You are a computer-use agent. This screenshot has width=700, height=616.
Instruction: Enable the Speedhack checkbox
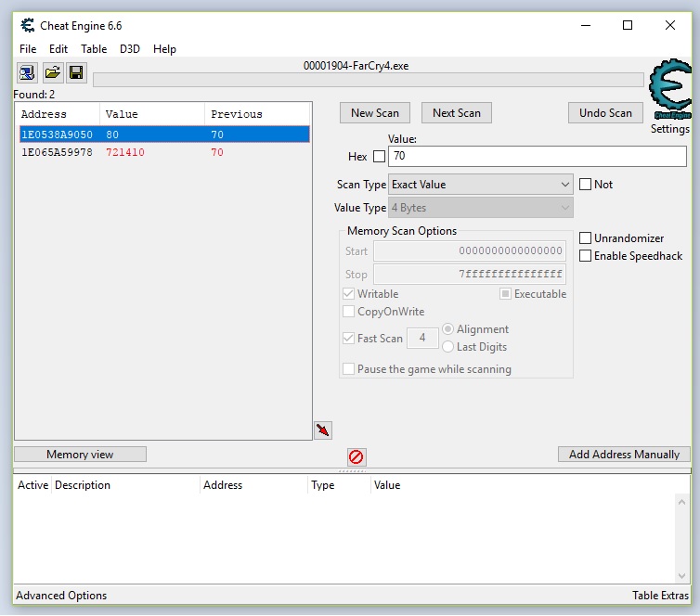[x=586, y=256]
